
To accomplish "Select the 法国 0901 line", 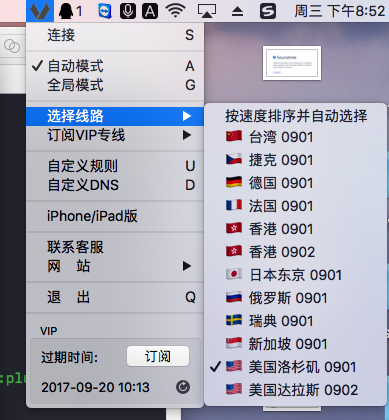I will pyautogui.click(x=296, y=206).
